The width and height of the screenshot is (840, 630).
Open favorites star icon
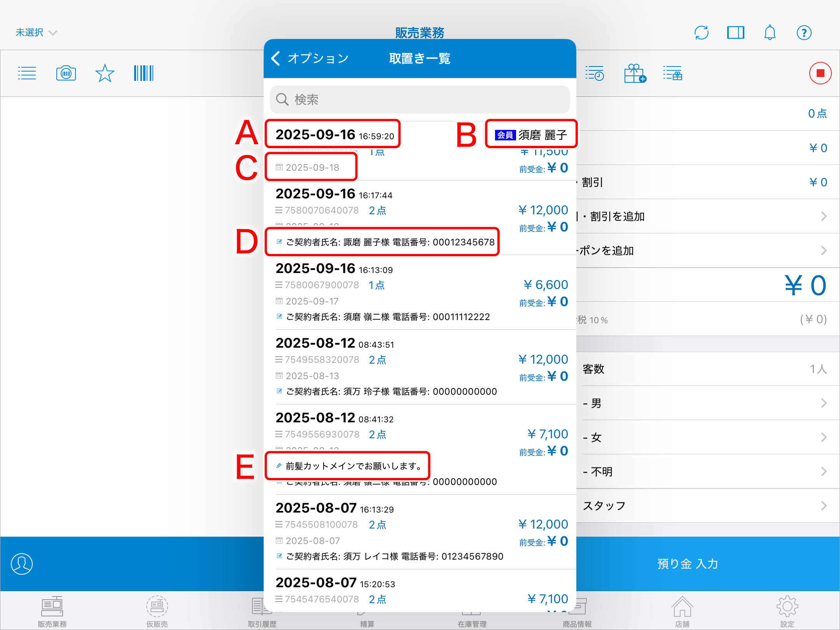pyautogui.click(x=105, y=73)
